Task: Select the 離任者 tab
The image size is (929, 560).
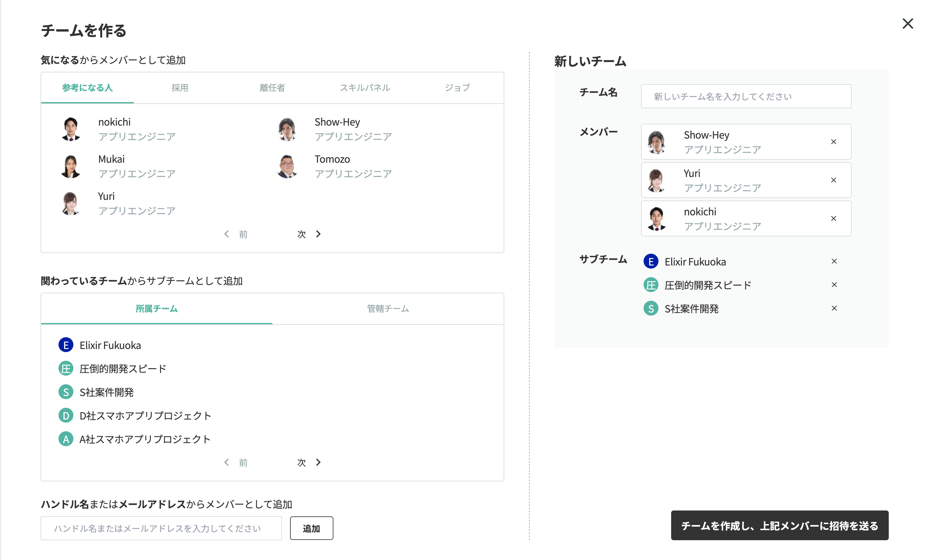Action: [272, 88]
